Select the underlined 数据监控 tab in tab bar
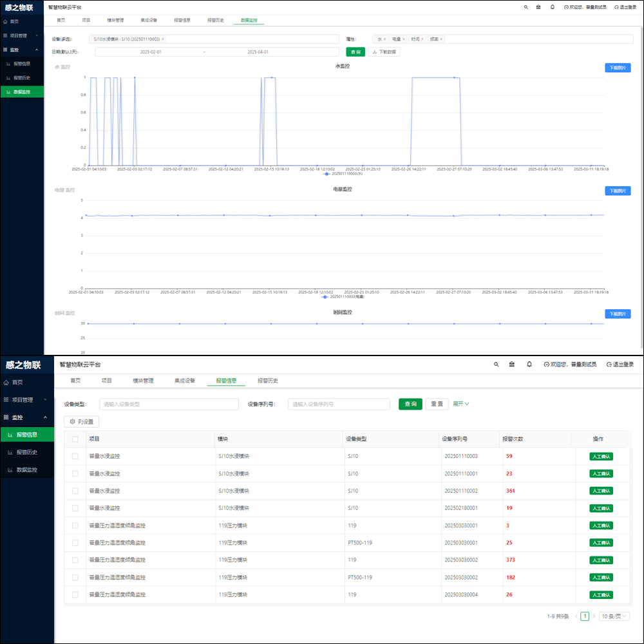This screenshot has width=644, height=644. 249,21
